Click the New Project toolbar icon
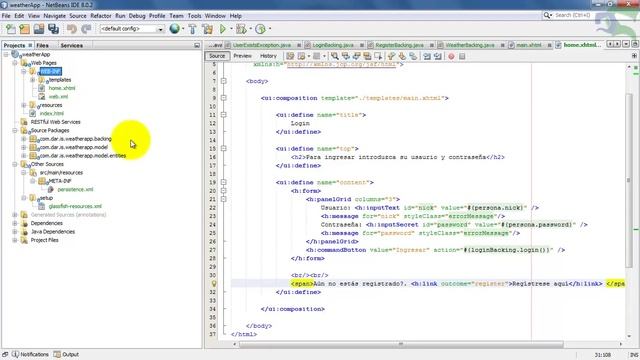 pyautogui.click(x=24, y=29)
